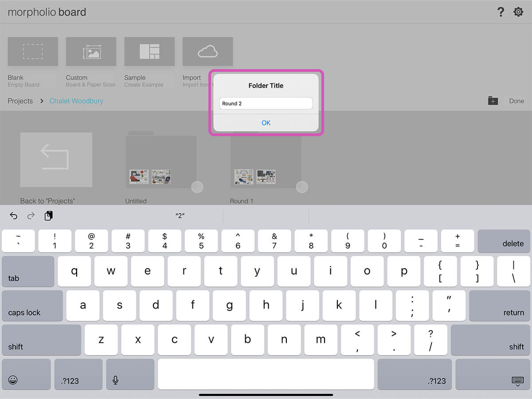Image resolution: width=532 pixels, height=399 pixels.
Task: Open the Back to Projects tile
Action: tap(56, 160)
